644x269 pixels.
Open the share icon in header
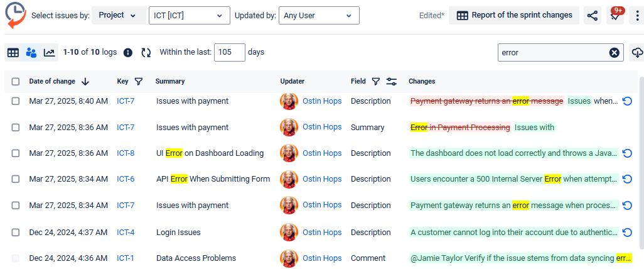[x=592, y=16]
